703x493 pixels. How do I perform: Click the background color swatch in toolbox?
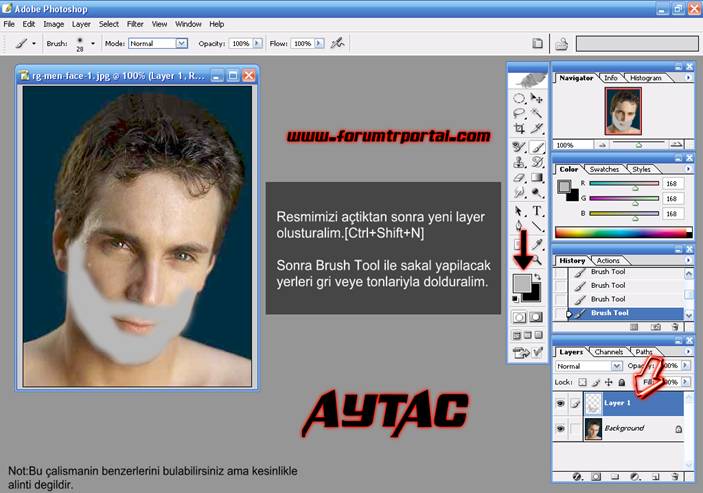coord(534,293)
